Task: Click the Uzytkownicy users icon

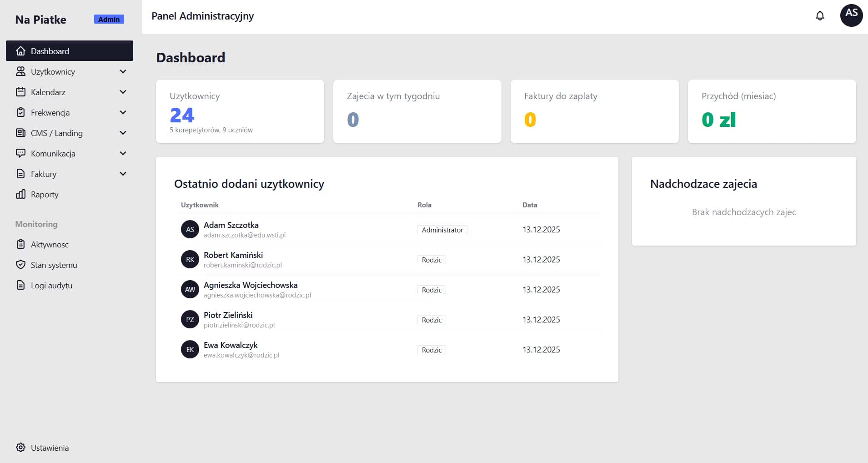Action: click(20, 71)
